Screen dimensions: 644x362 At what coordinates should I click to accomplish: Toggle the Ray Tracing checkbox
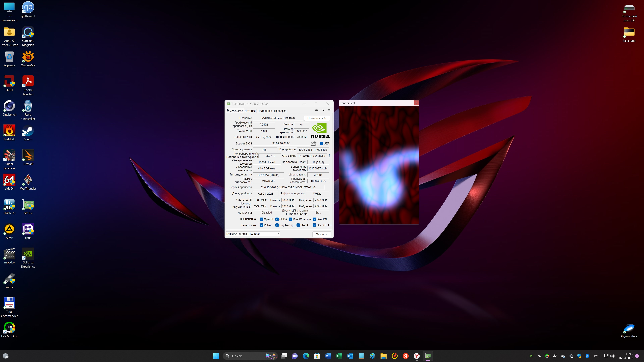pos(277,225)
